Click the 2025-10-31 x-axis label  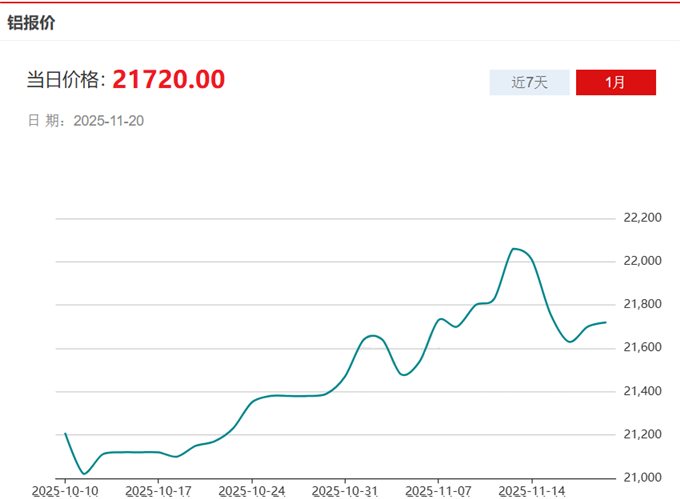coord(344,490)
